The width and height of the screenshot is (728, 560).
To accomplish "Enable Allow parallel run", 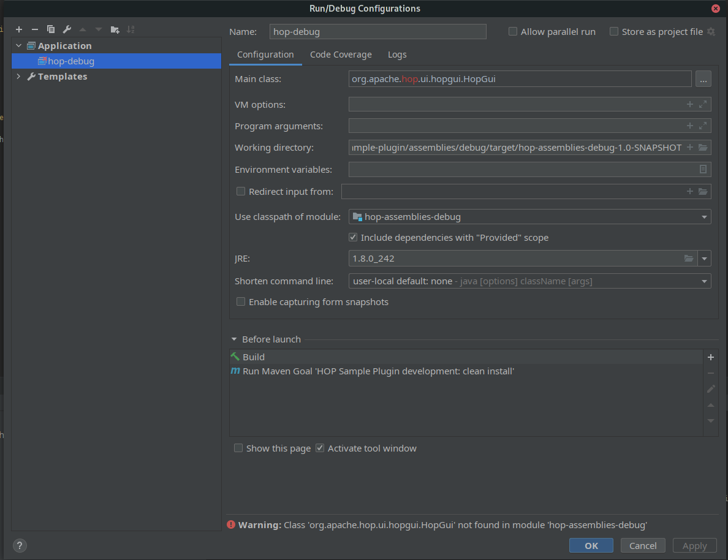I will tap(512, 31).
